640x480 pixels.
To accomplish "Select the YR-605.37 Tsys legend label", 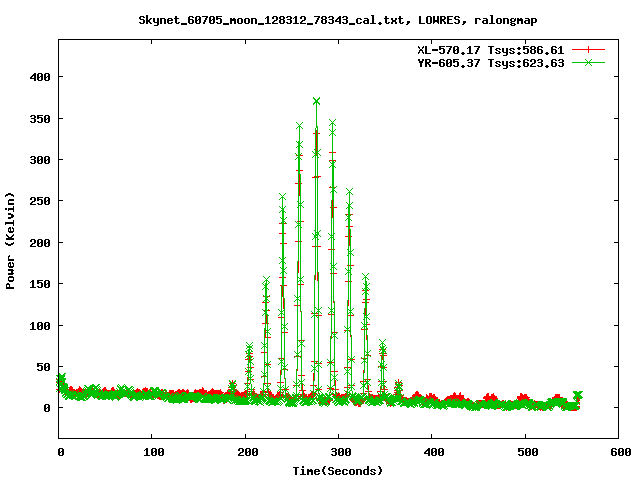I will pyautogui.click(x=490, y=63).
